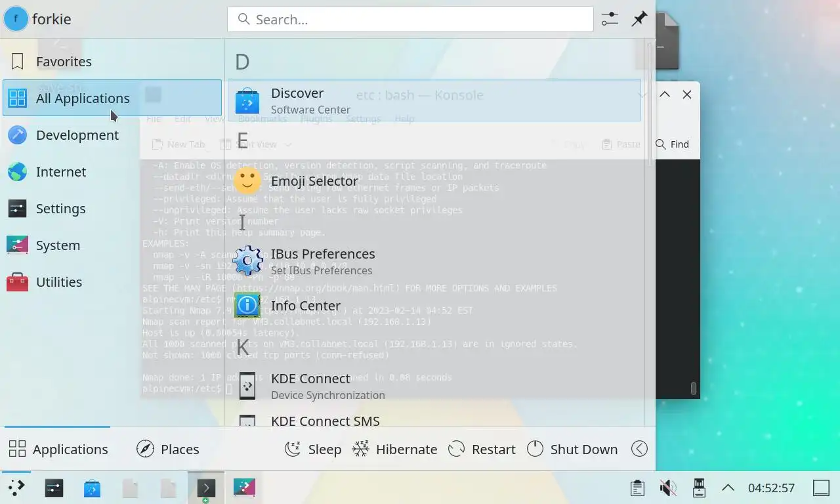The height and width of the screenshot is (504, 840).
Task: Click the dark desktop file icon
Action: tap(667, 41)
